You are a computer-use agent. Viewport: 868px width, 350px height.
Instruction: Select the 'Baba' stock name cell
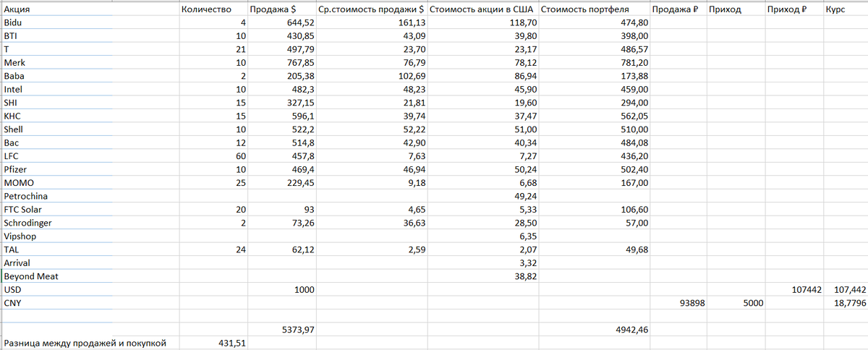pyautogui.click(x=90, y=75)
